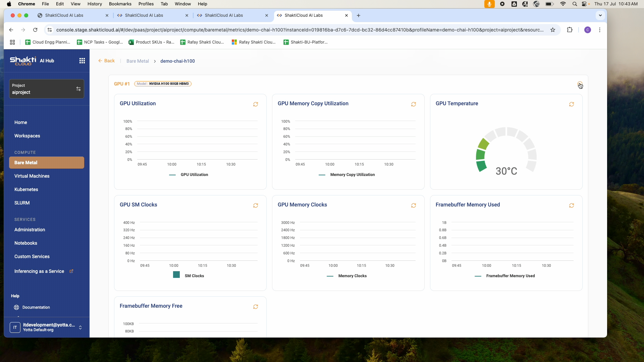The width and height of the screenshot is (644, 362).
Task: View site information in address bar
Action: (x=50, y=30)
